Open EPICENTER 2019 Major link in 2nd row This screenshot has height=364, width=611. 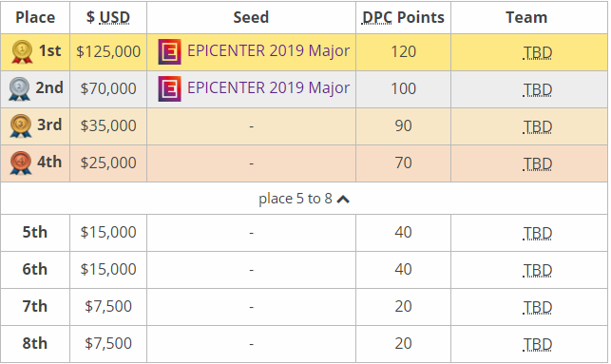pyautogui.click(x=268, y=87)
